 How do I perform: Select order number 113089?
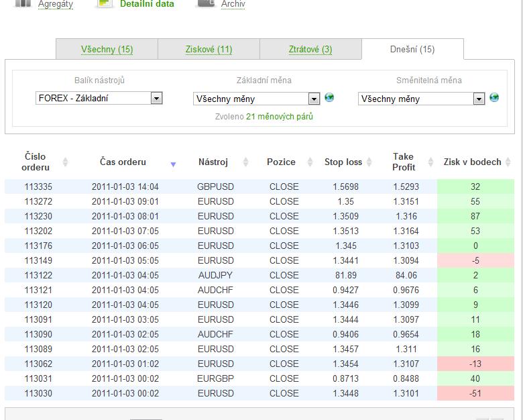[38, 349]
